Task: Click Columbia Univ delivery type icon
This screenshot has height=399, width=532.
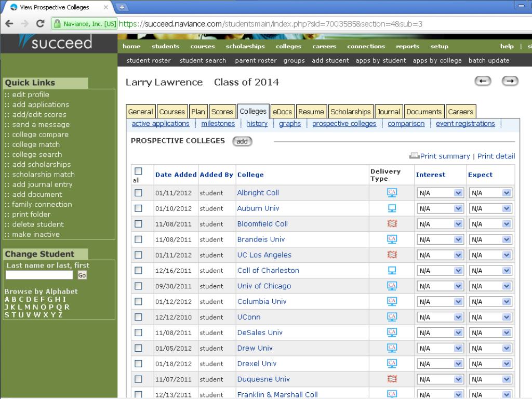Action: pyautogui.click(x=392, y=301)
